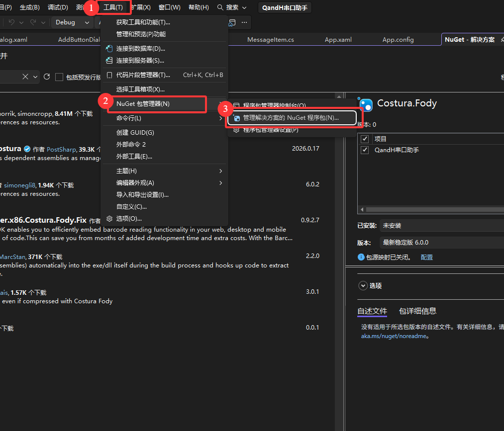Open the 调试(D) menu
Screen dimensions: 504x431
tap(58, 7)
